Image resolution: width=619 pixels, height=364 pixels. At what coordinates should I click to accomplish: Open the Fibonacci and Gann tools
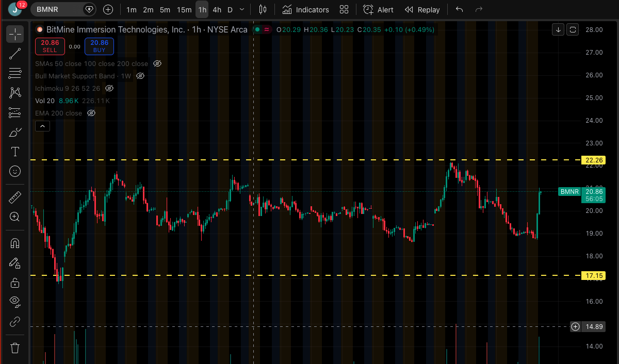(15, 73)
